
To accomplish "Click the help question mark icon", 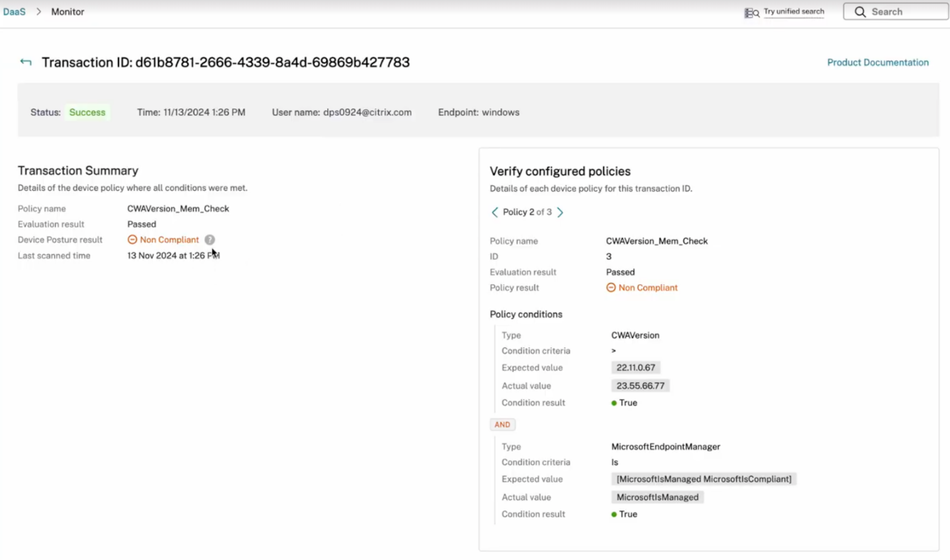I will click(210, 240).
